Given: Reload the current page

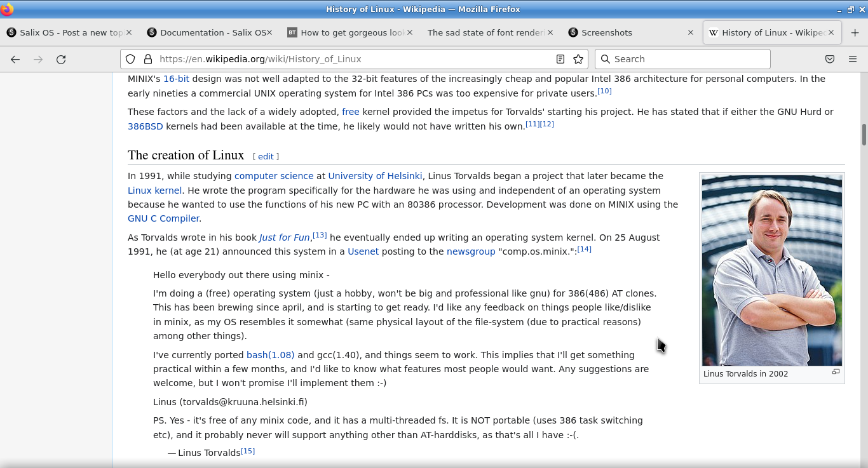Looking at the screenshot, I should click(x=61, y=59).
